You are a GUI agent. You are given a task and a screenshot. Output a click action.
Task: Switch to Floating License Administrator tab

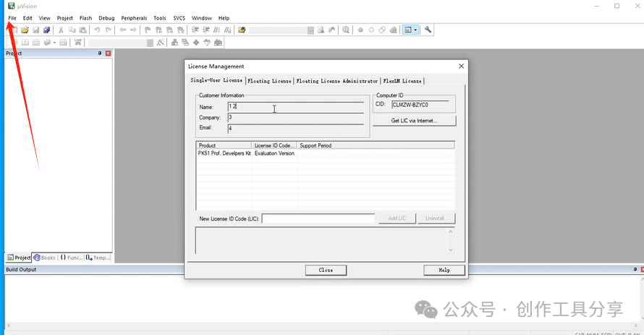click(x=336, y=81)
